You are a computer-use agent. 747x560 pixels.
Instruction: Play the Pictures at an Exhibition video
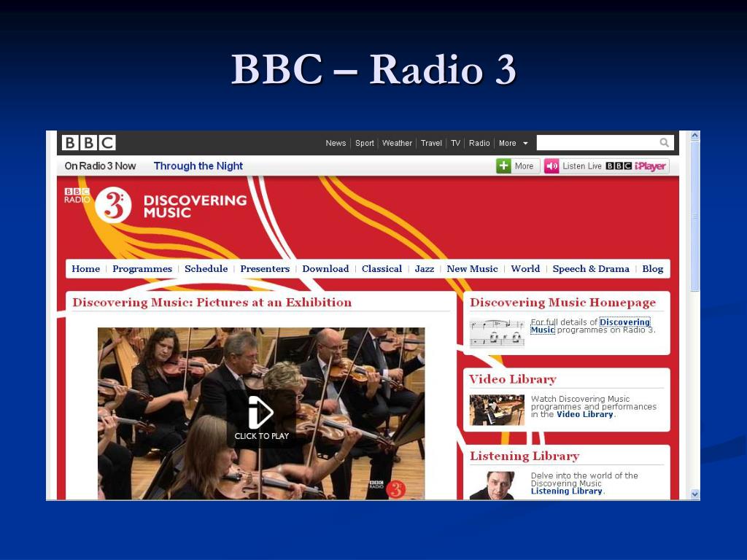(261, 418)
